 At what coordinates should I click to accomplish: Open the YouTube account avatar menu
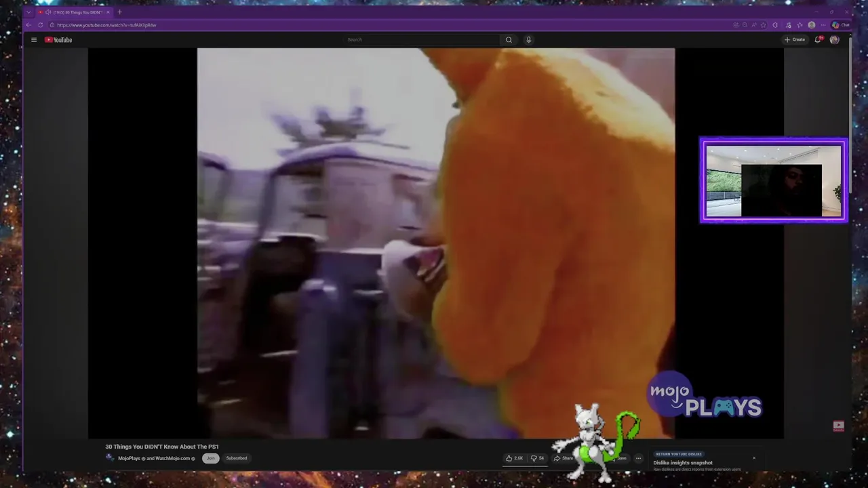pyautogui.click(x=834, y=40)
